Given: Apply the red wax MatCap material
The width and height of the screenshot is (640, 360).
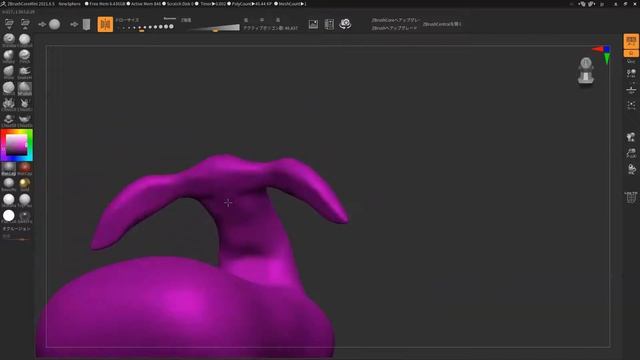Looking at the screenshot, I should click(24, 168).
